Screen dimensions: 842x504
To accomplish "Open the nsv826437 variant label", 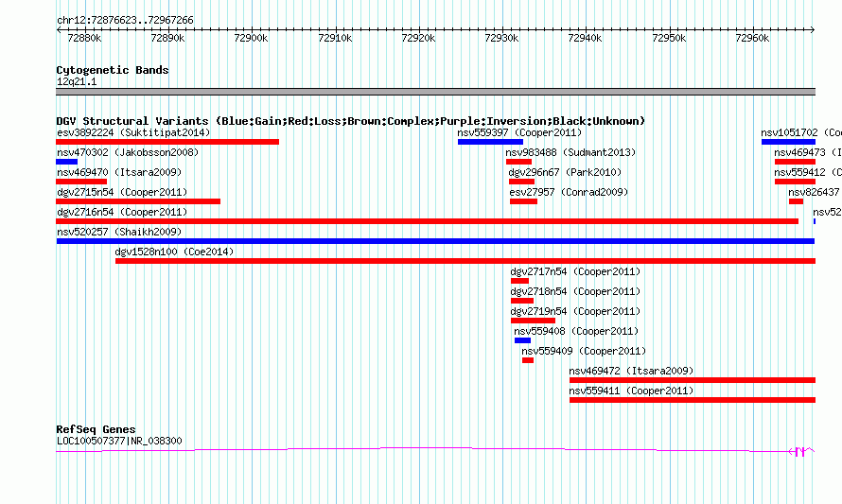I will pos(814,192).
